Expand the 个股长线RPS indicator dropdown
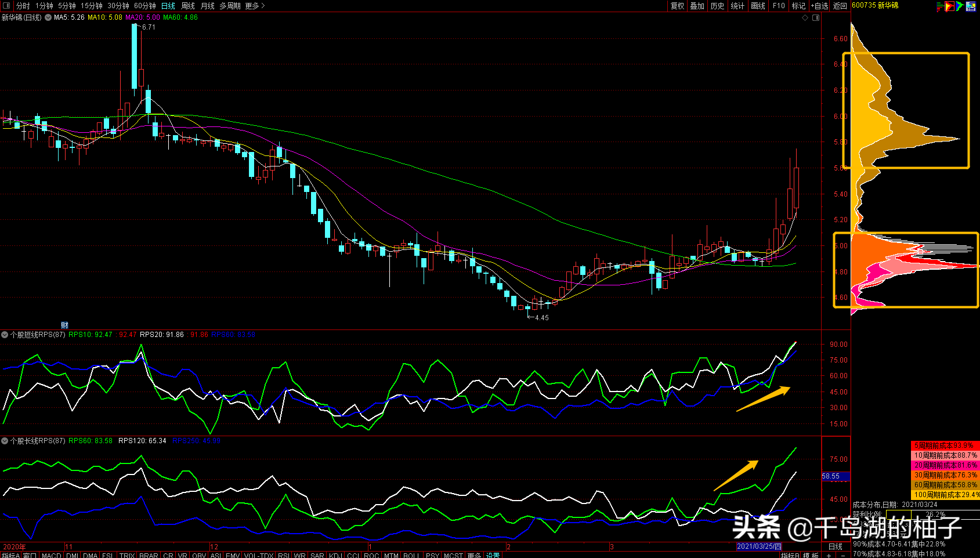Screen dimensions: 980x558 pyautogui.click(x=5, y=441)
